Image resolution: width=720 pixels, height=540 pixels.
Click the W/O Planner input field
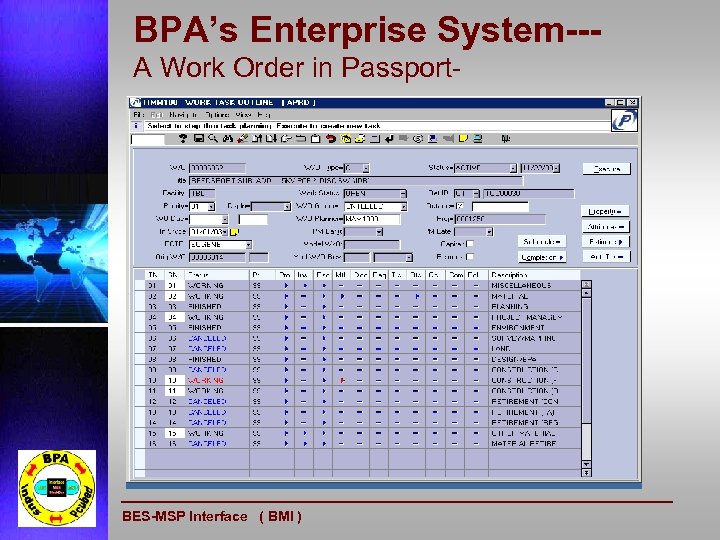(x=372, y=219)
